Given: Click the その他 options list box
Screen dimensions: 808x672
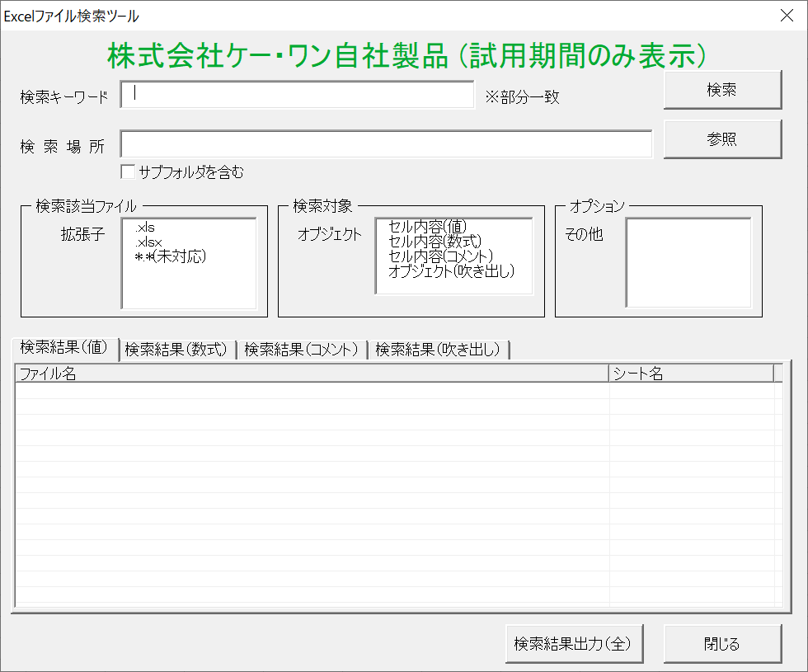Looking at the screenshot, I should pos(688,263).
